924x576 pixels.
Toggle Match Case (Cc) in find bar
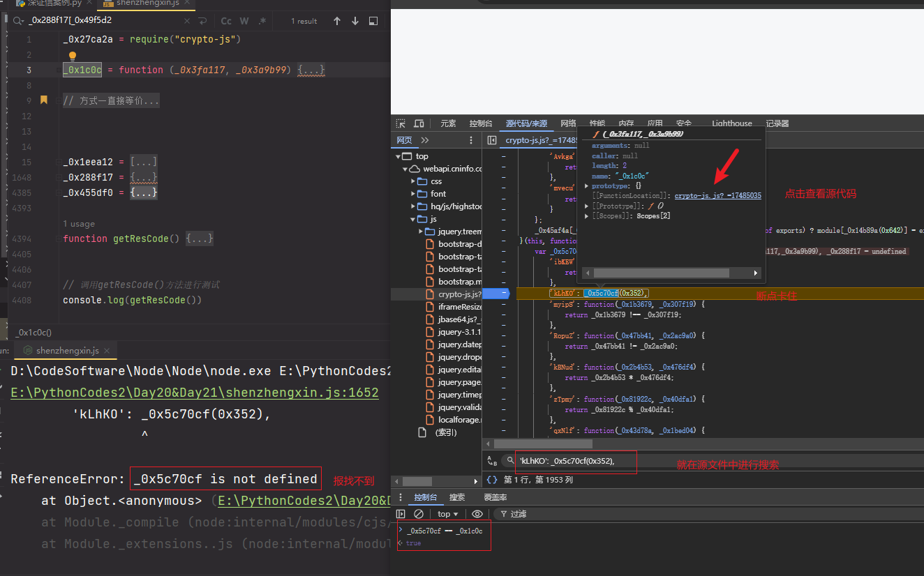click(228, 21)
